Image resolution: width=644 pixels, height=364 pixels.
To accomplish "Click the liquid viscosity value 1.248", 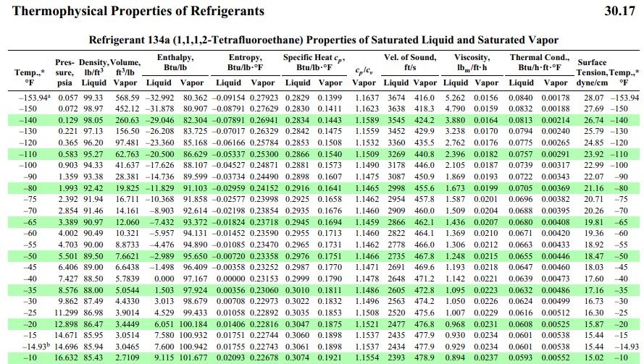I will tap(455, 256).
